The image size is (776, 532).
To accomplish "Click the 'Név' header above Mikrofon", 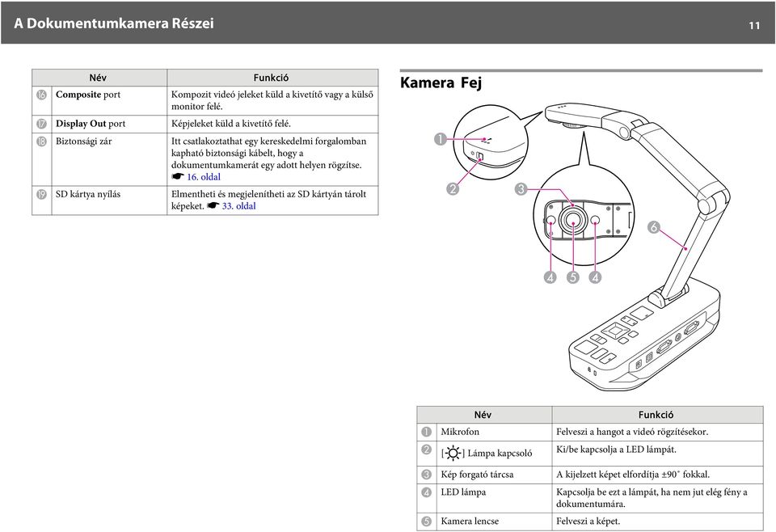I will click(x=483, y=416).
